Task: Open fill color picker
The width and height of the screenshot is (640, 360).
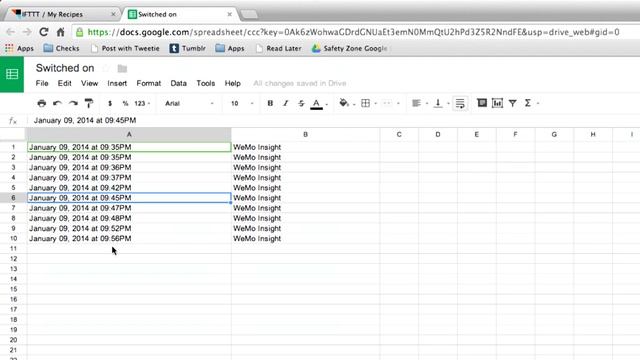Action: point(347,103)
